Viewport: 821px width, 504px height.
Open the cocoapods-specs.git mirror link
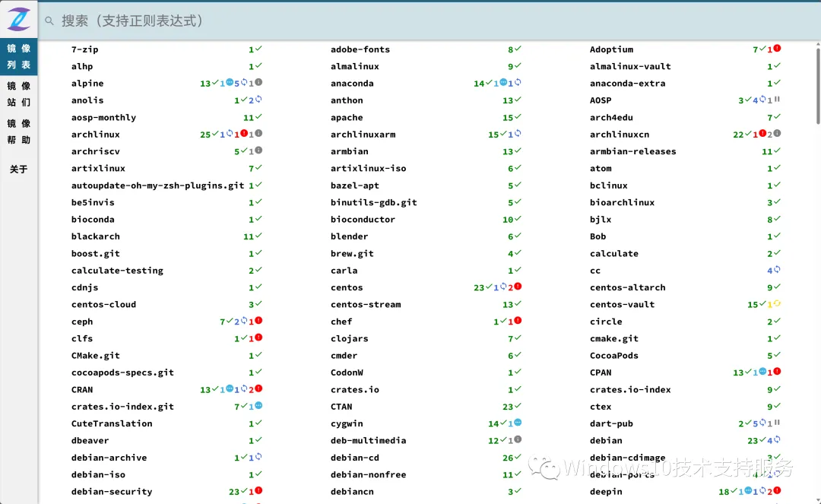click(x=122, y=372)
